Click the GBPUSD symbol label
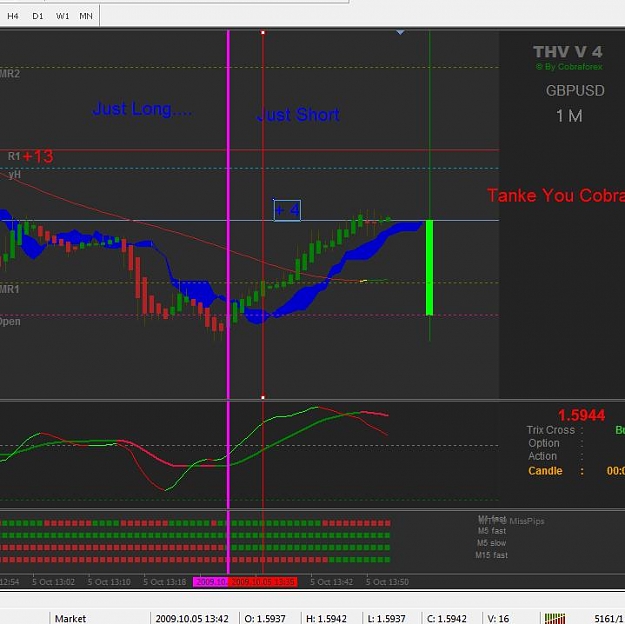This screenshot has width=625, height=624. pyautogui.click(x=575, y=91)
